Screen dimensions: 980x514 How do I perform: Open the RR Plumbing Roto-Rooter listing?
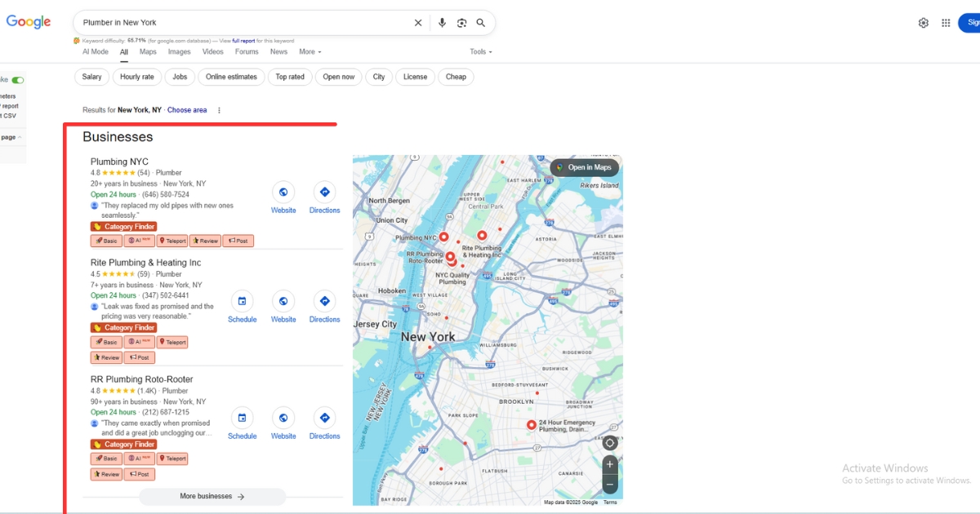[141, 379]
